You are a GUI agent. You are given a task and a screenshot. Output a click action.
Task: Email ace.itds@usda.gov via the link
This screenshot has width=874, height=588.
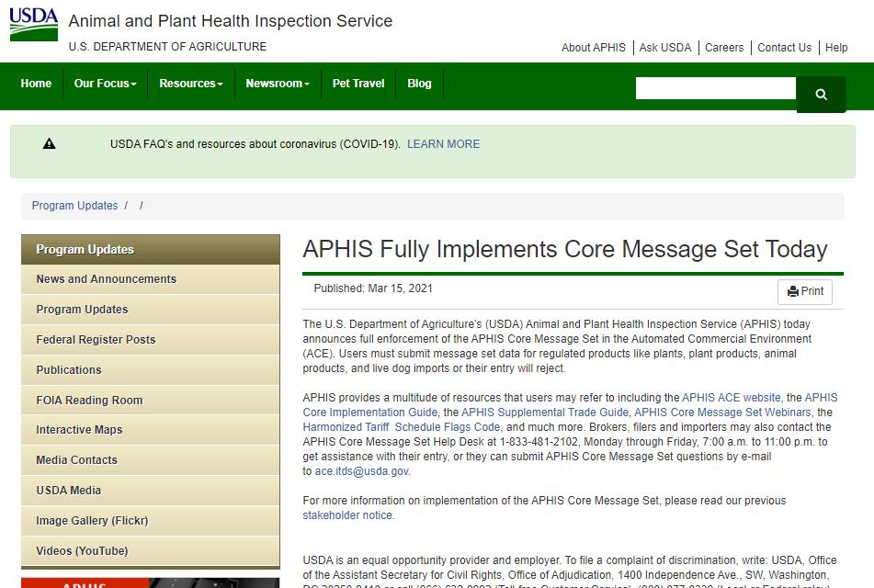(x=361, y=471)
